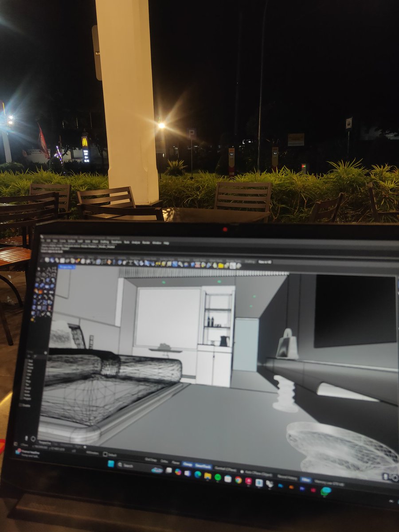The image size is (399, 532).
Task: Toggle Ortho mode in the status bar
Action: point(164,461)
